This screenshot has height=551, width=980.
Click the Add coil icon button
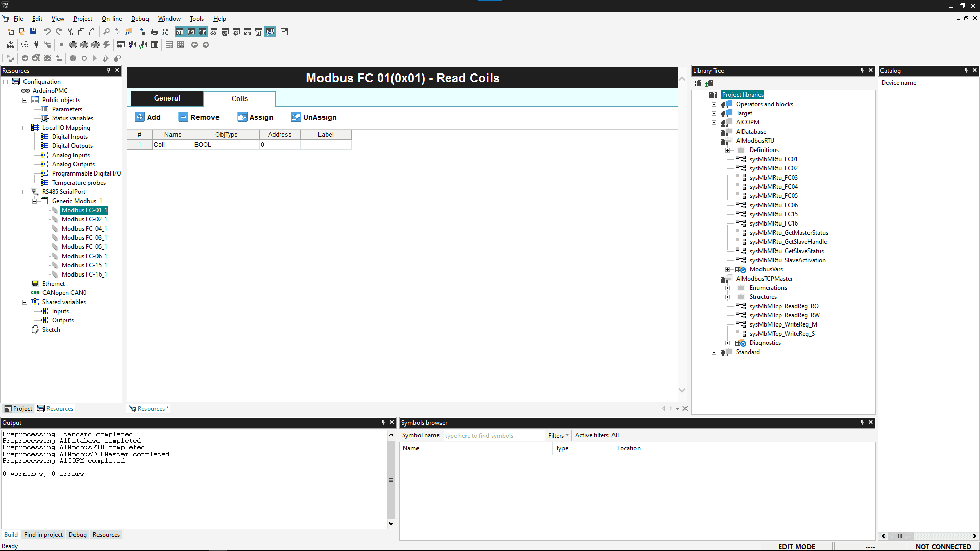pos(148,117)
